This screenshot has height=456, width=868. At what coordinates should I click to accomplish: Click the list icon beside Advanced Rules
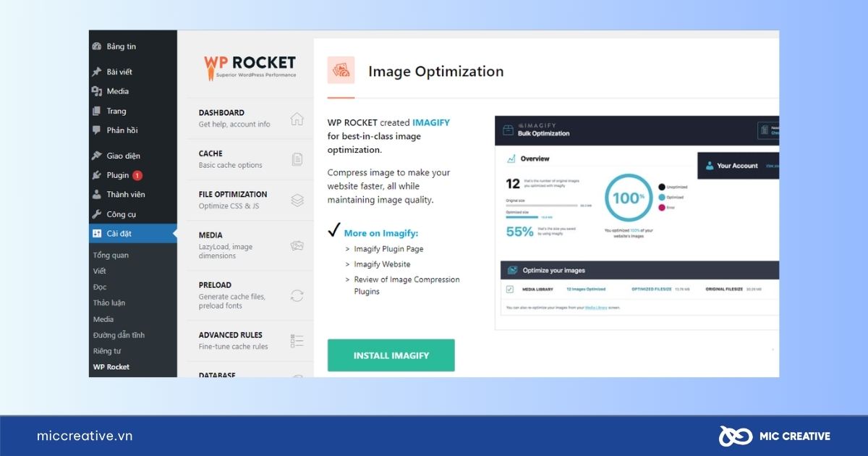pos(297,341)
